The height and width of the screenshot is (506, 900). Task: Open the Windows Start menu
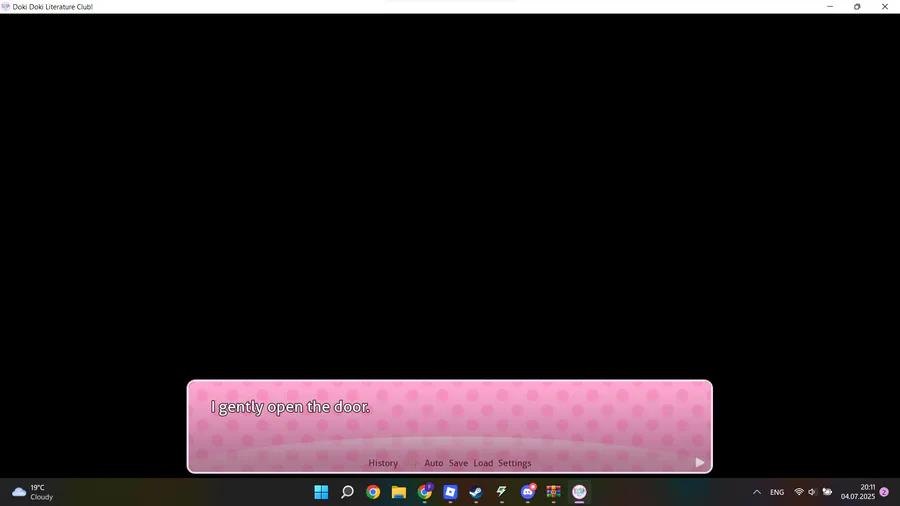[321, 492]
